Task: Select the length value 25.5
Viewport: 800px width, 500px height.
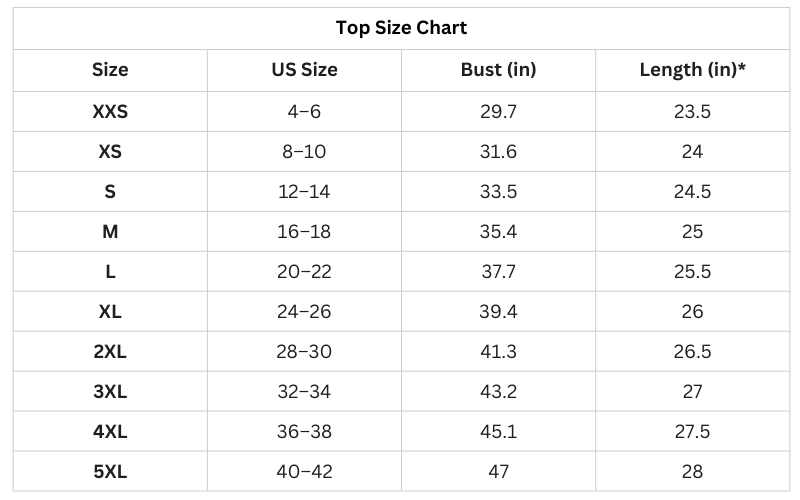Action: pyautogui.click(x=692, y=271)
